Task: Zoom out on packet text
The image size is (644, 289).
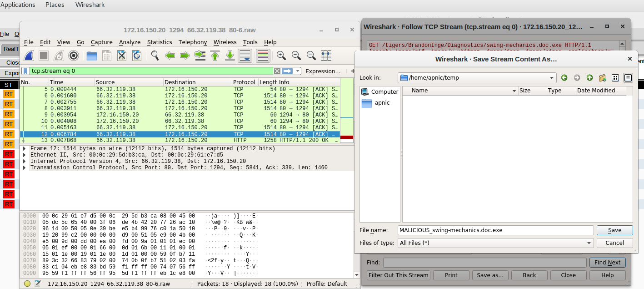Action: (x=296, y=56)
